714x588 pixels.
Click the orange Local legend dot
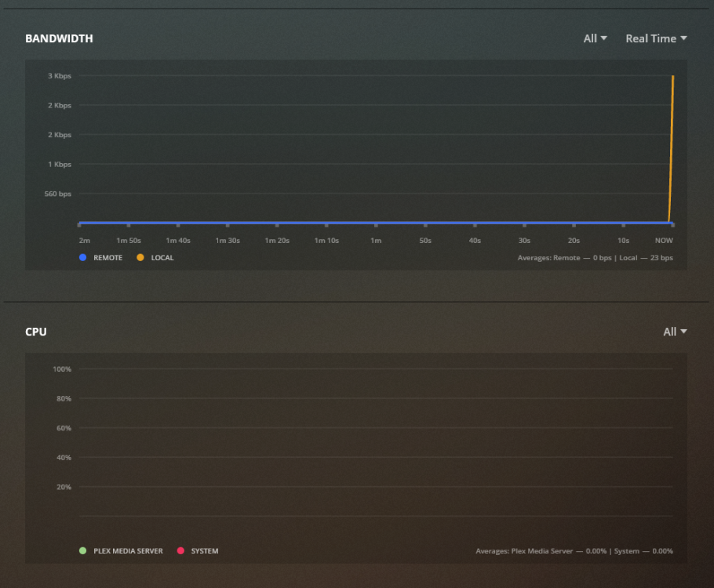click(x=140, y=258)
